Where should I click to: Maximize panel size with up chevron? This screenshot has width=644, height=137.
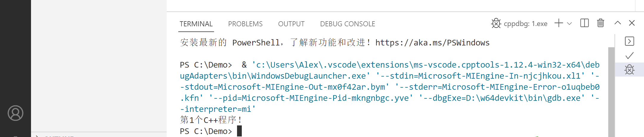618,23
